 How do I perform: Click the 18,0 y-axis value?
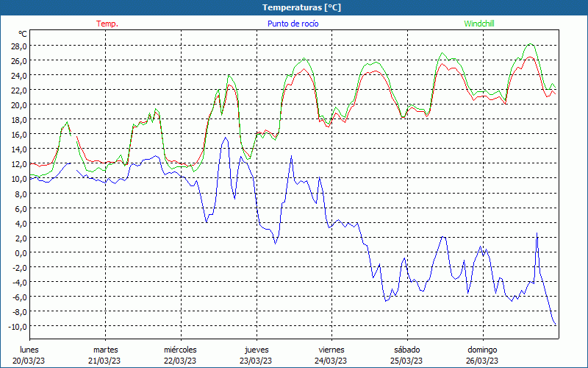point(20,120)
